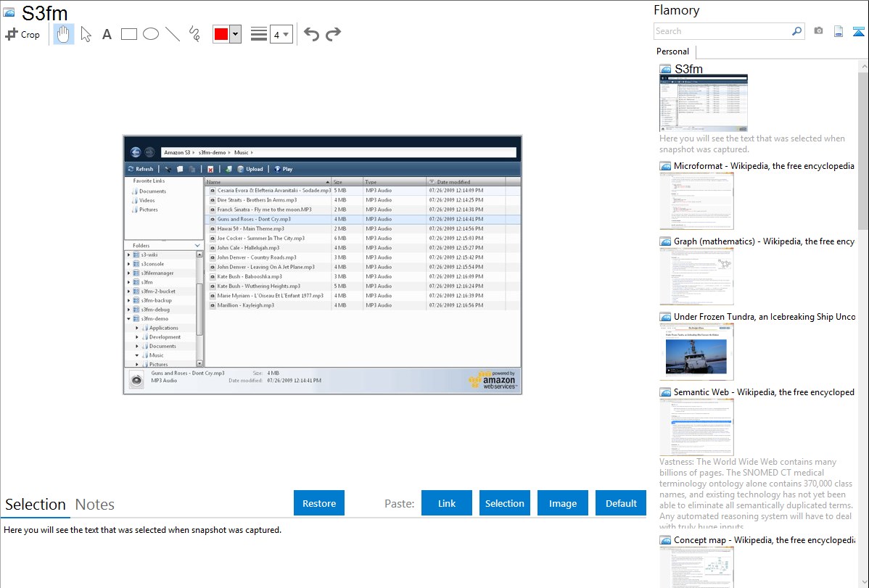Open the S3fm snapshot thumbnail in sidebar
869x588 pixels.
[704, 104]
